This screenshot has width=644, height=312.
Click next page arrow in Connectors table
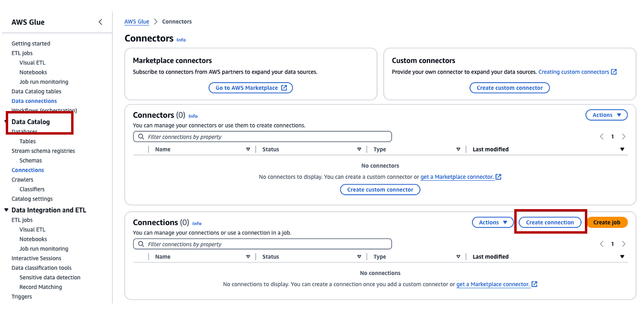(624, 137)
